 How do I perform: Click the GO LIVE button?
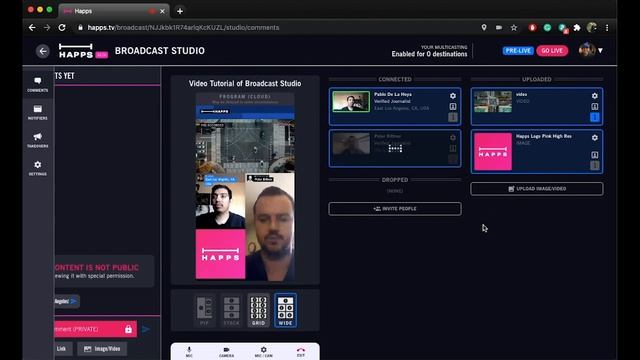[552, 51]
